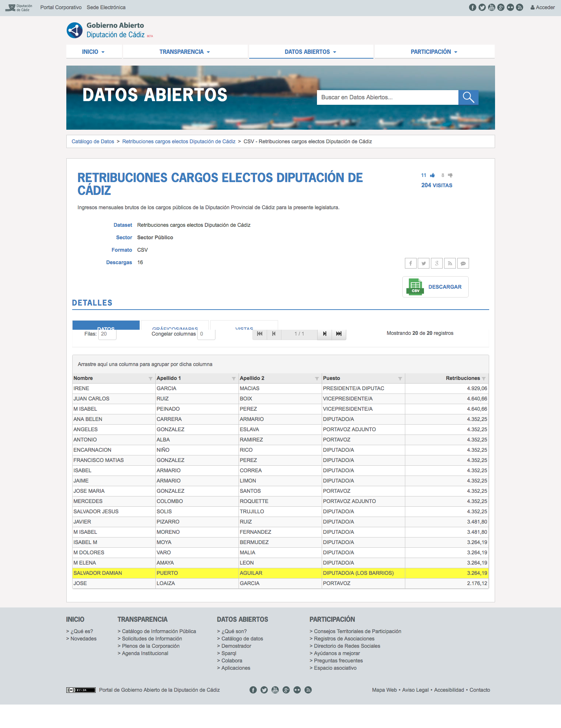The height and width of the screenshot is (728, 561).
Task: Switch to the VISTAS tab
Action: 244,325
